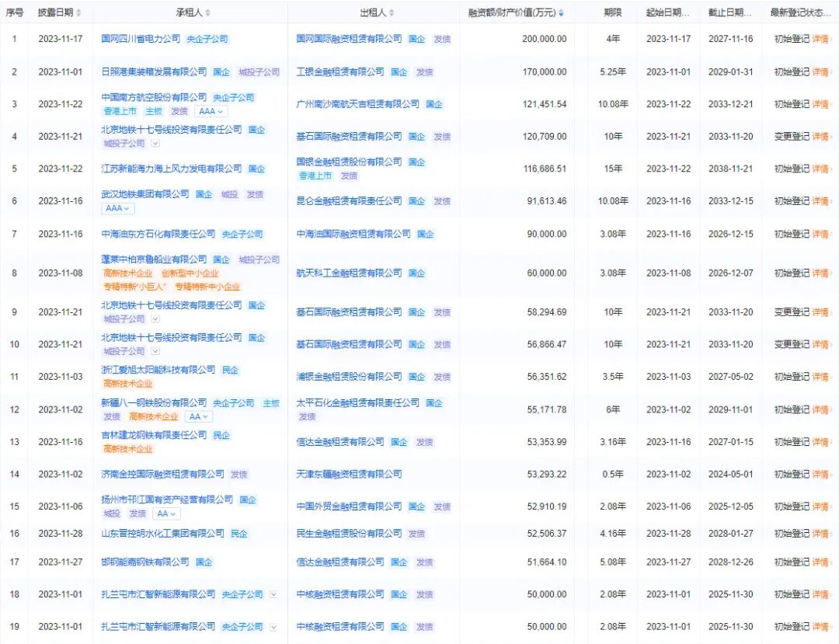Open 详情 in the 60,000.00 row
Viewport: 839px width, 644px height.
[x=820, y=273]
